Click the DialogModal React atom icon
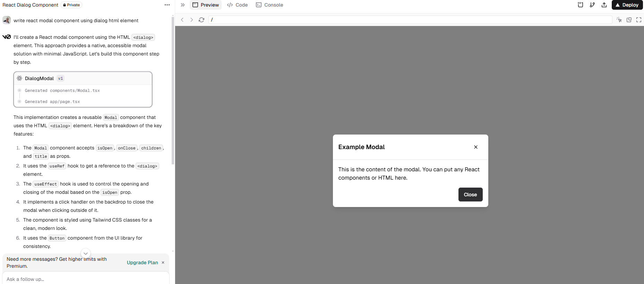644x284 pixels. (x=19, y=78)
